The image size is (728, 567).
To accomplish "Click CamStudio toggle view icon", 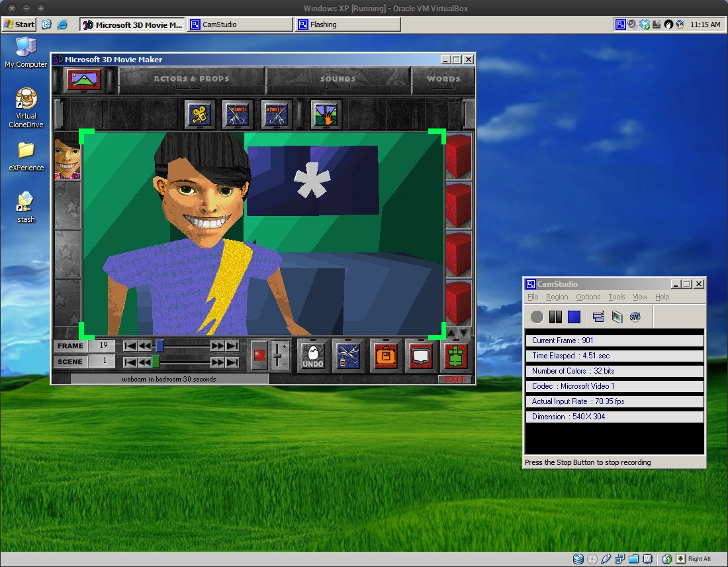I will click(x=598, y=317).
